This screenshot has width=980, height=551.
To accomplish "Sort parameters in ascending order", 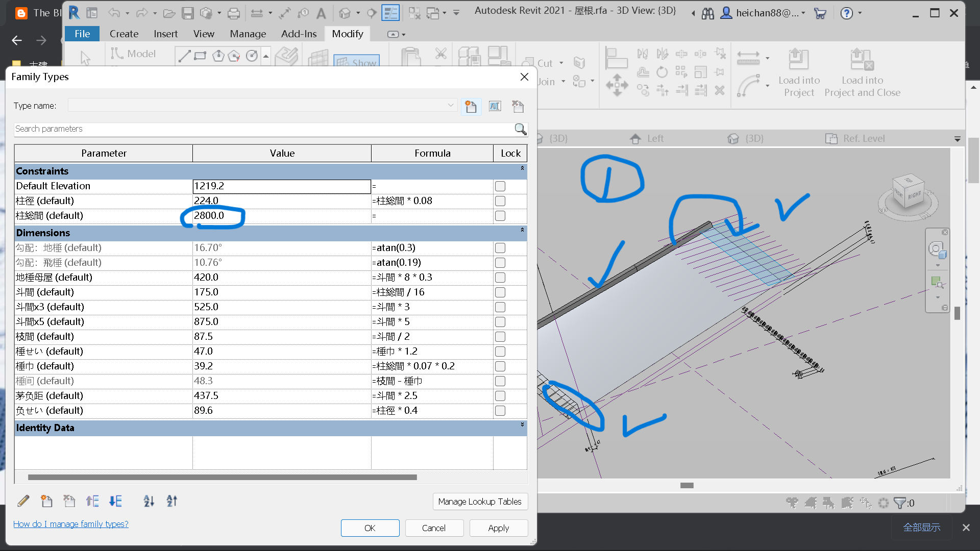I will tap(149, 501).
